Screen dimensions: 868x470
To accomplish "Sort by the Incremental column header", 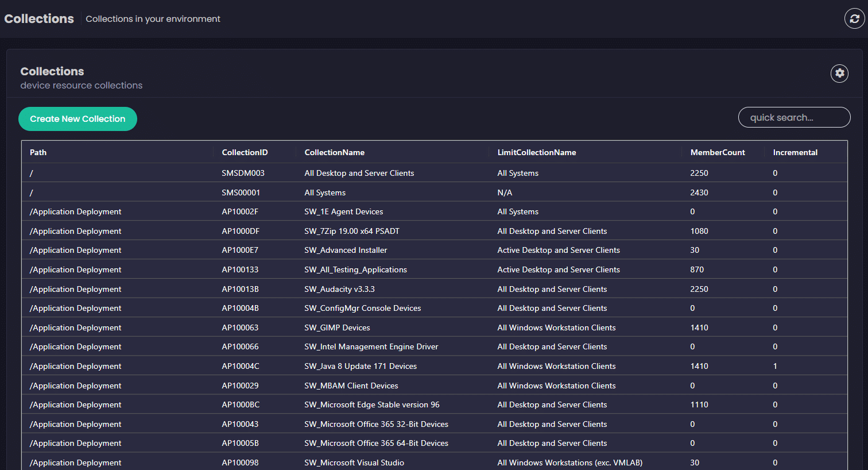I will pyautogui.click(x=795, y=152).
